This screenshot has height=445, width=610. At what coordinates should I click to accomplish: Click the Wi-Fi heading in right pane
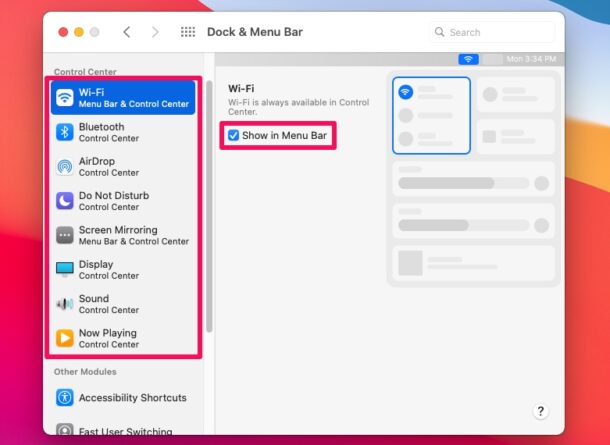(x=241, y=88)
